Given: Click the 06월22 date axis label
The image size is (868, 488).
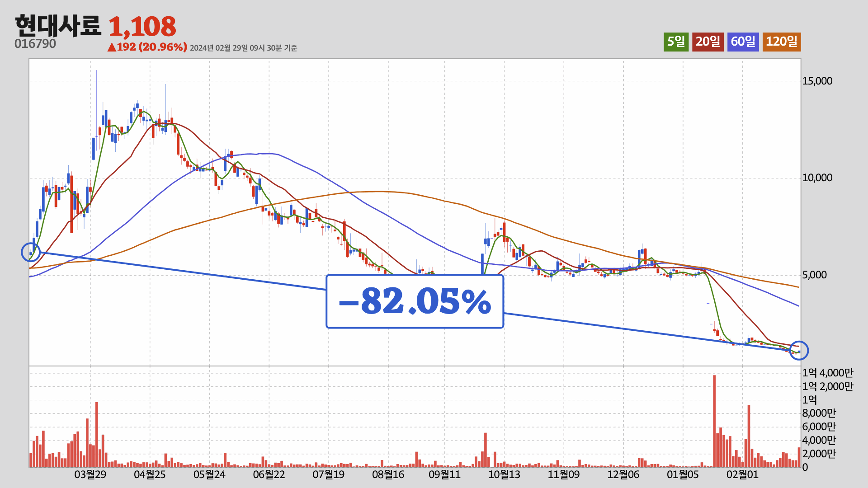Looking at the screenshot, I should [x=269, y=474].
